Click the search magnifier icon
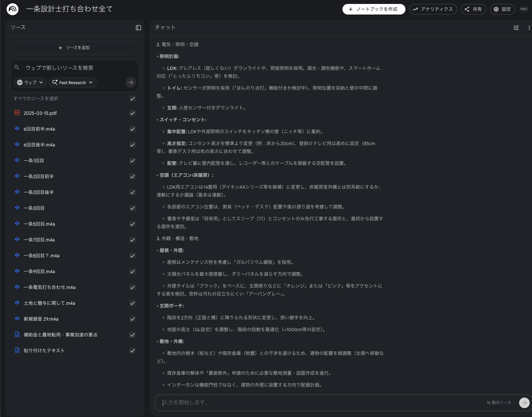Image resolution: width=532 pixels, height=417 pixels. pos(17,67)
